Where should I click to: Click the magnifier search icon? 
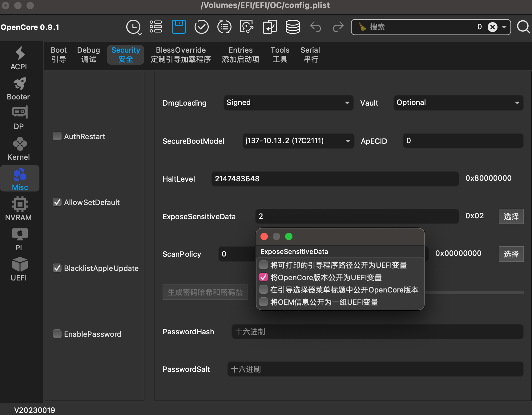[x=523, y=27]
